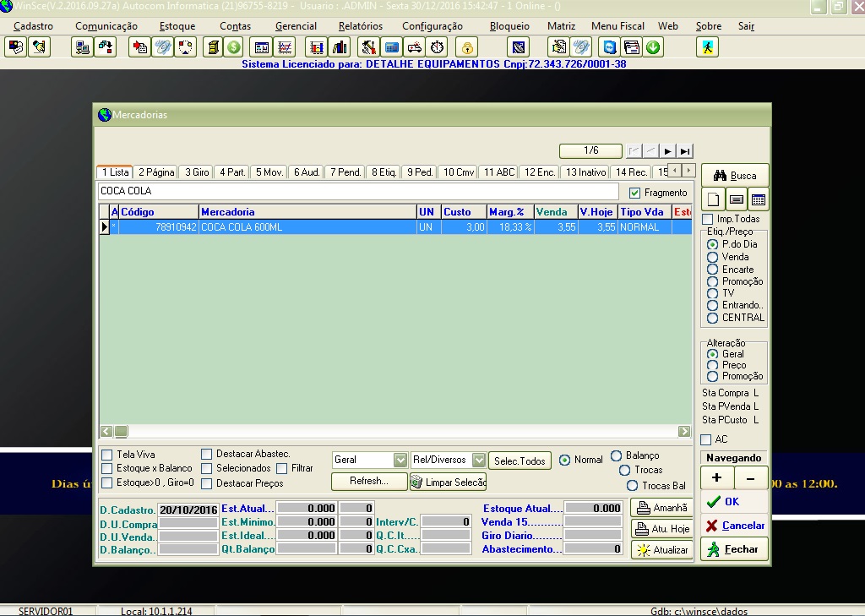Open the Rel/Diversos dropdown list

tap(479, 460)
